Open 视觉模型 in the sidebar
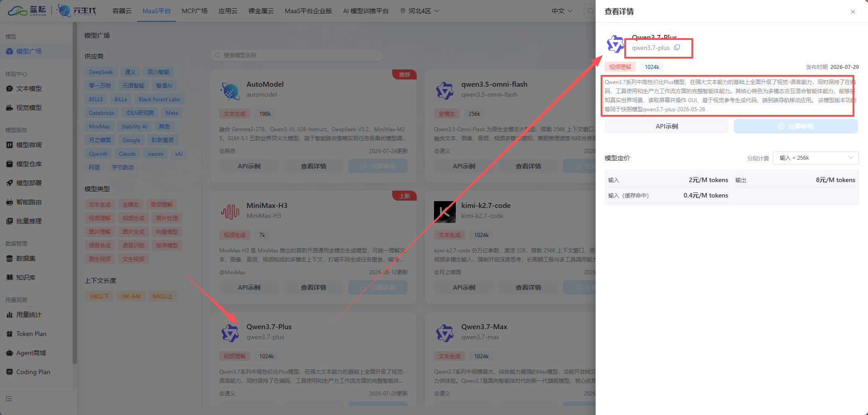 pos(29,108)
